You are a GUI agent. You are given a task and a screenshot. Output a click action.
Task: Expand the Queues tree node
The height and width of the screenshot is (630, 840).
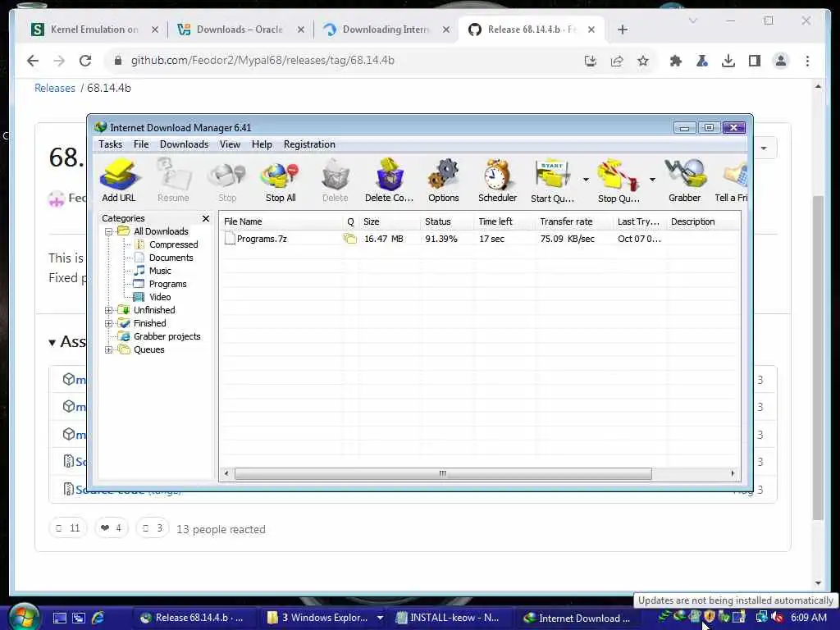[x=109, y=349]
